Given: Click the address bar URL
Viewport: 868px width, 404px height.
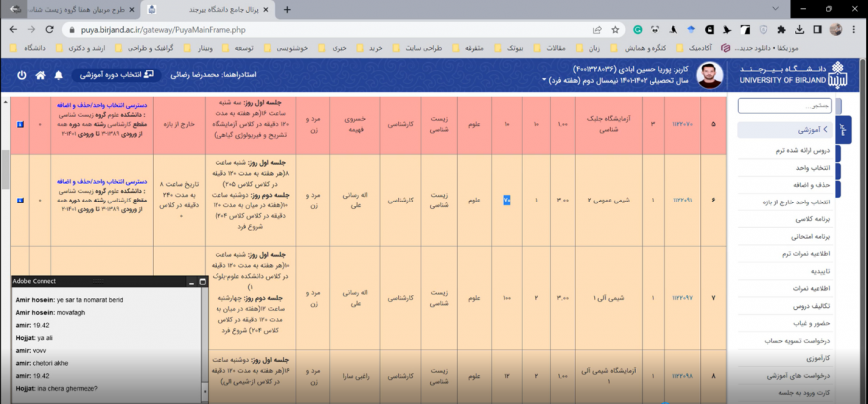Looking at the screenshot, I should (x=162, y=30).
